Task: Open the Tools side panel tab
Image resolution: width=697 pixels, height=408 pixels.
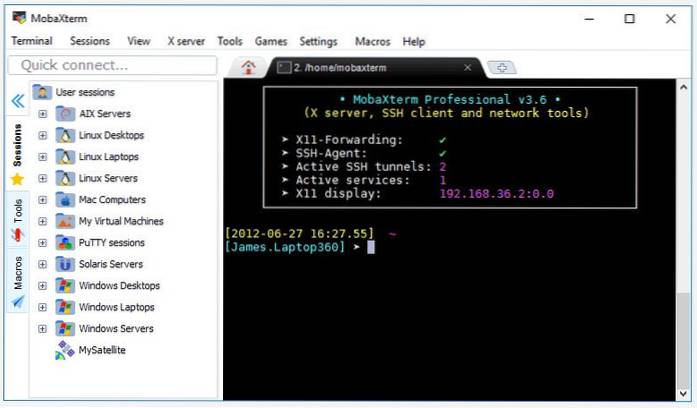Action: tap(18, 210)
